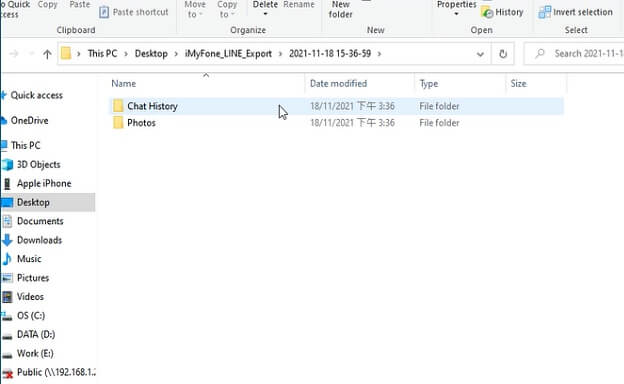Click the Videos icon in sidebar
The width and height of the screenshot is (624, 384).
(x=7, y=297)
